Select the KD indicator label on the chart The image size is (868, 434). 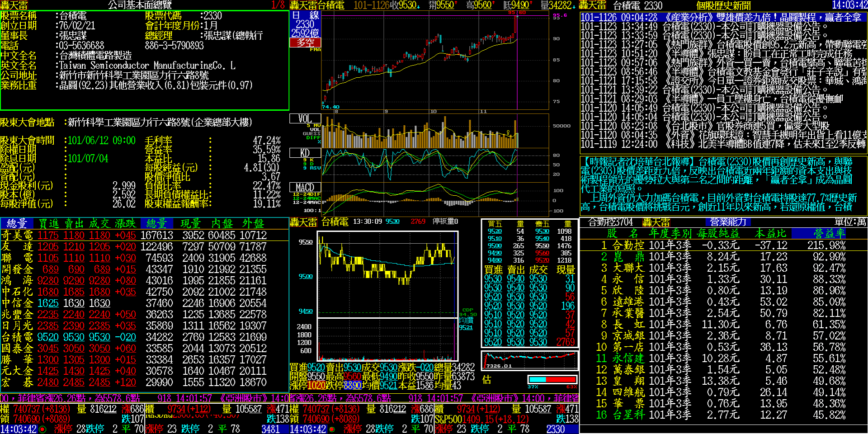pyautogui.click(x=305, y=153)
